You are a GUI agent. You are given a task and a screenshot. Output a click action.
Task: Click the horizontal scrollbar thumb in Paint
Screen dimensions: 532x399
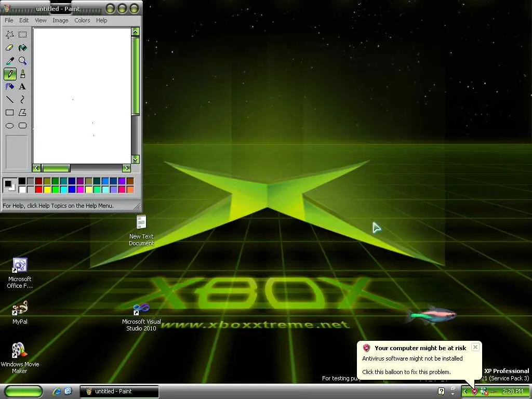click(56, 168)
